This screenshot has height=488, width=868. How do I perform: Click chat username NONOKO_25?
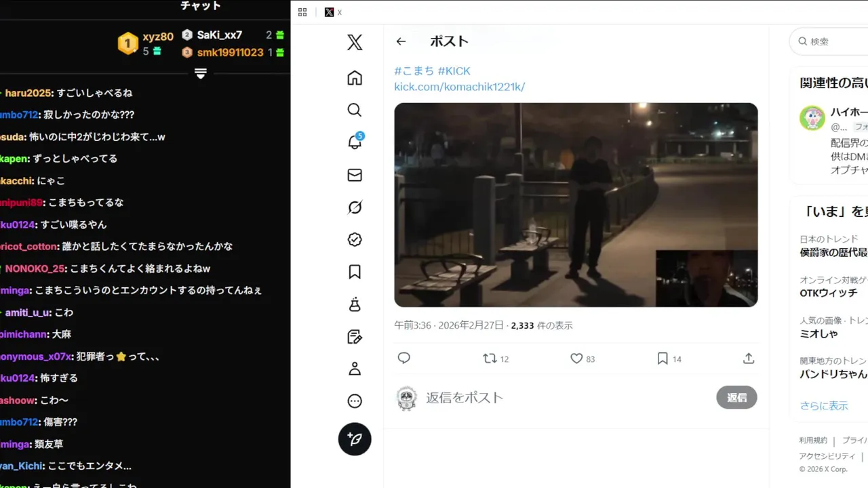(x=34, y=268)
